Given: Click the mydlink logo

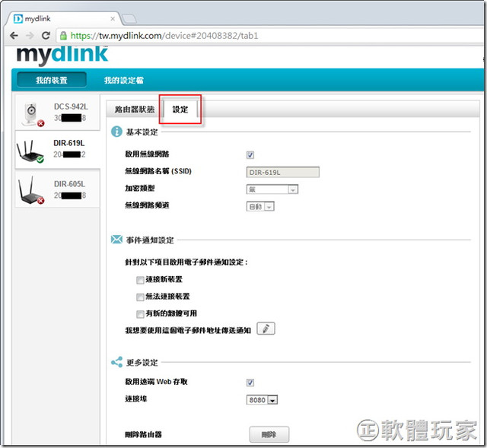Looking at the screenshot, I should [62, 56].
